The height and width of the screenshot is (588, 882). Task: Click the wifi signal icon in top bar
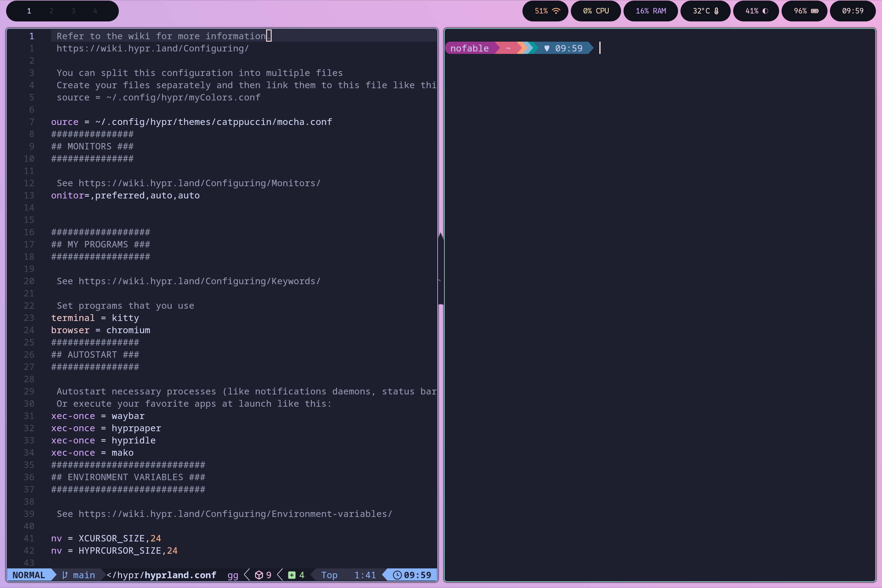pyautogui.click(x=556, y=11)
